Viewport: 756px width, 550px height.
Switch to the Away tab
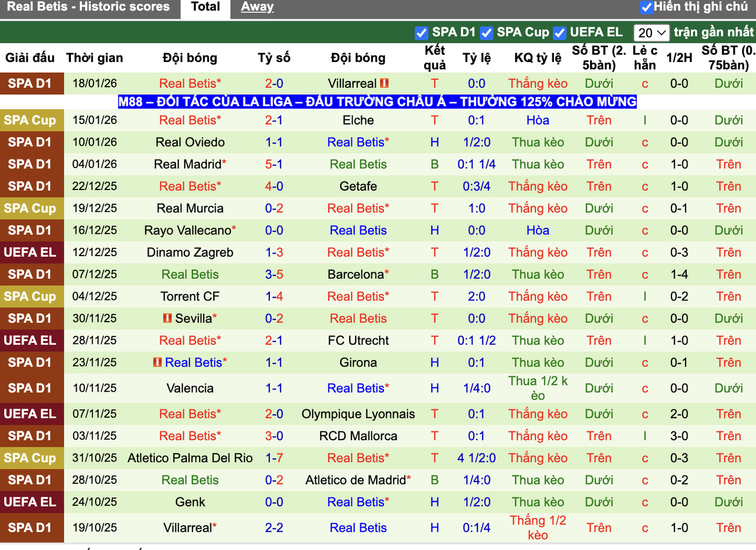pyautogui.click(x=256, y=6)
